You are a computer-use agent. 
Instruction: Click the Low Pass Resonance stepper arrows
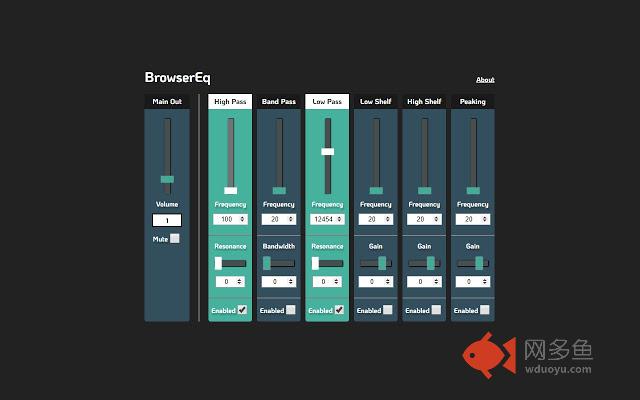(x=337, y=282)
